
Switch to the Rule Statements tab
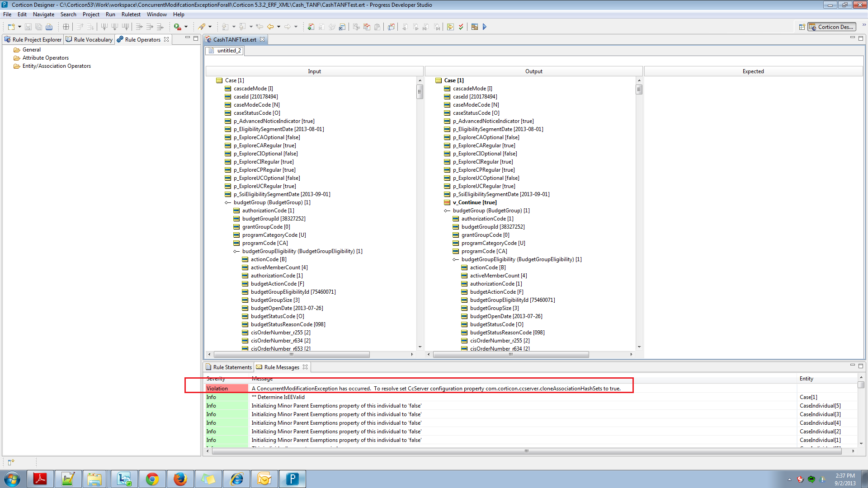pyautogui.click(x=229, y=367)
